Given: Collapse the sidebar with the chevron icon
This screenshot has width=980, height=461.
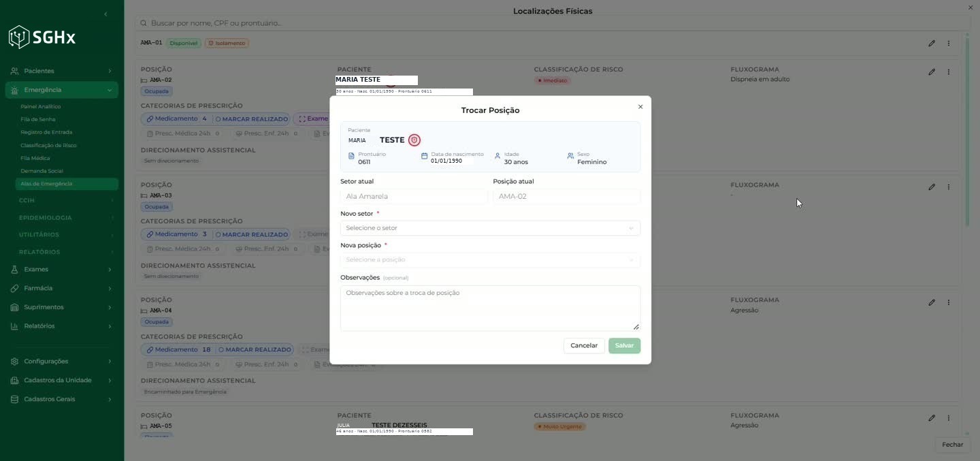Looking at the screenshot, I should coord(105,14).
